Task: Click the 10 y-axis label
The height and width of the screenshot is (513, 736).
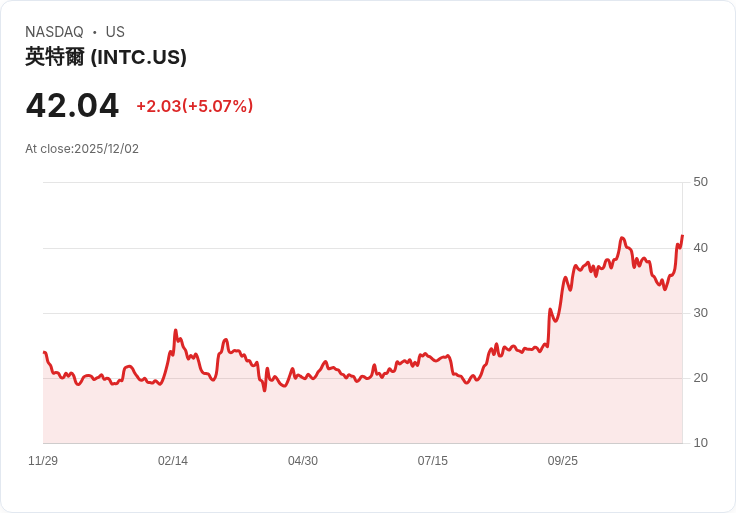Action: 700,443
